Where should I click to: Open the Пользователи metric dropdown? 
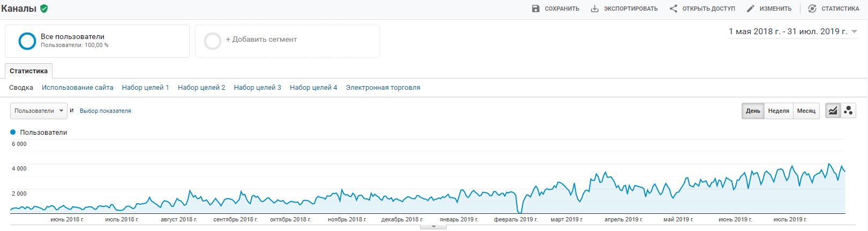pyautogui.click(x=39, y=111)
